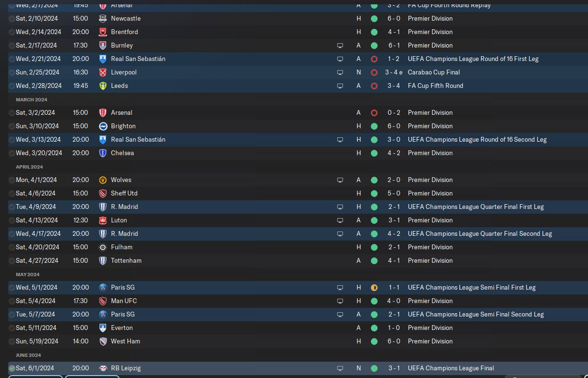Click the Wolves club badge icon

[102, 180]
